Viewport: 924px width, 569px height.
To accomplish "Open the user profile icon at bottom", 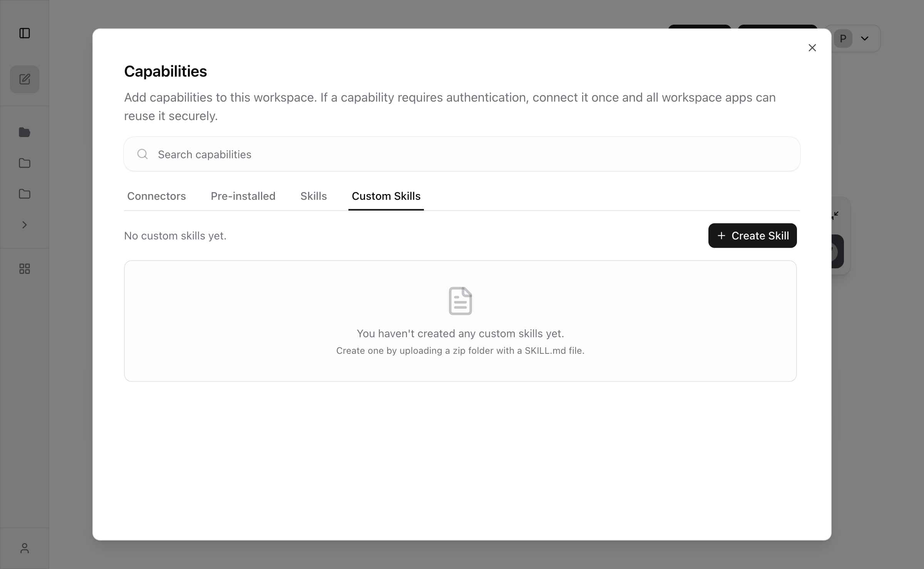I will pyautogui.click(x=25, y=548).
